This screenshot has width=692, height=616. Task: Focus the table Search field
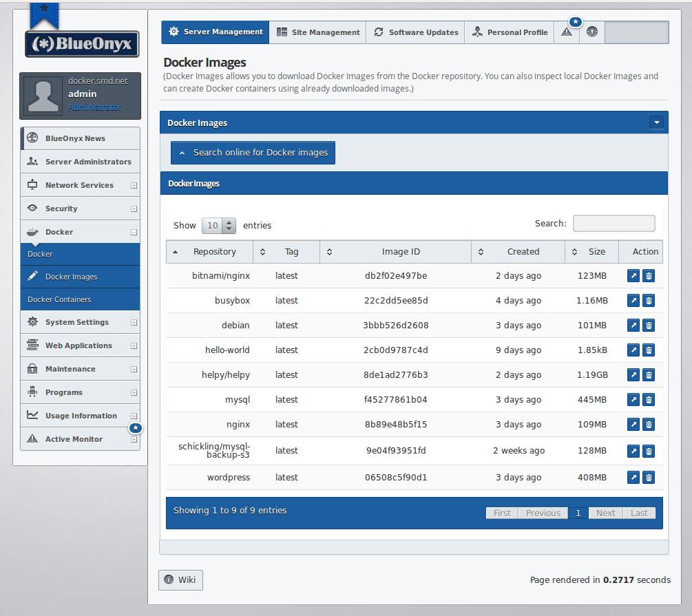(614, 223)
